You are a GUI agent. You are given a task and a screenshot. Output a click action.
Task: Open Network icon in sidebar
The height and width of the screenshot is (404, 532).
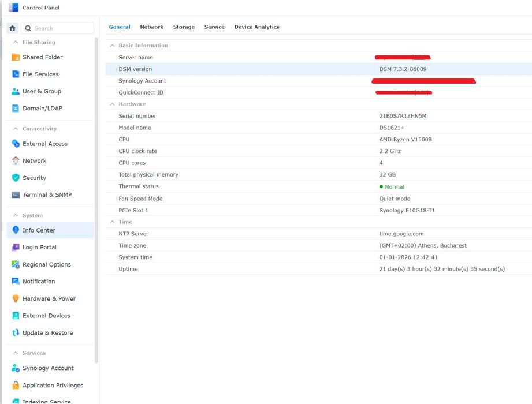click(16, 160)
